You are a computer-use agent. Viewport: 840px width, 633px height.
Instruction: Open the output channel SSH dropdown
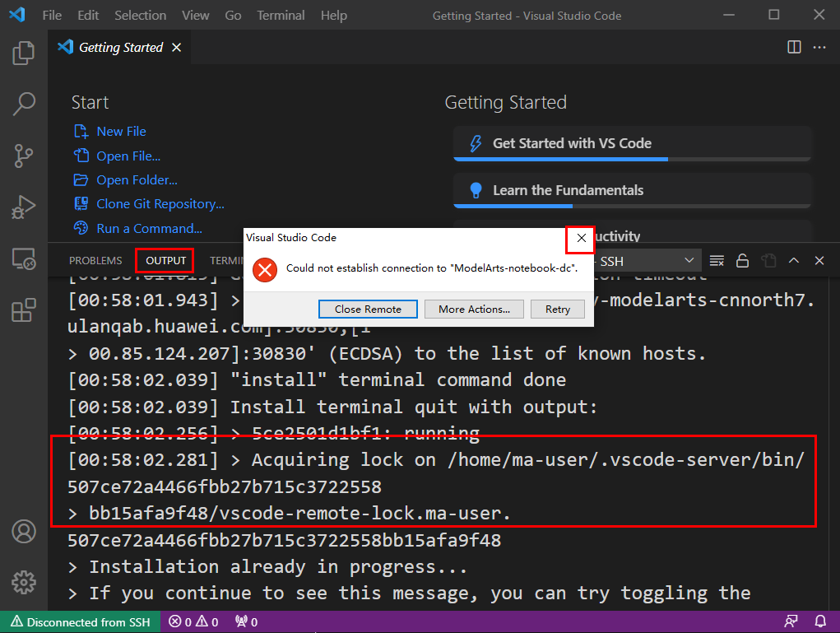646,261
